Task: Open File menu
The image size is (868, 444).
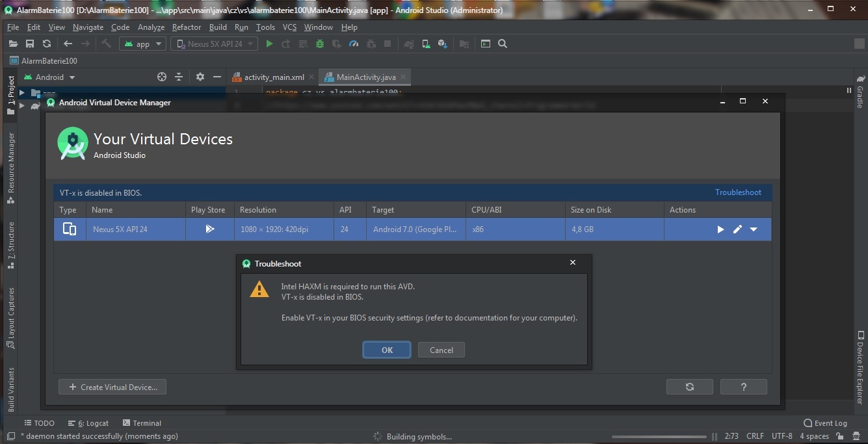Action: tap(13, 27)
